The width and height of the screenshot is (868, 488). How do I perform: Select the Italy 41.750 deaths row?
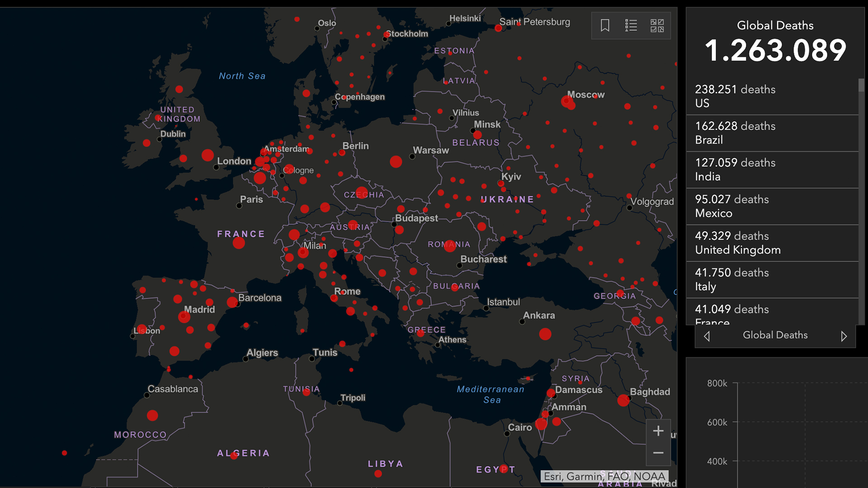(x=772, y=279)
